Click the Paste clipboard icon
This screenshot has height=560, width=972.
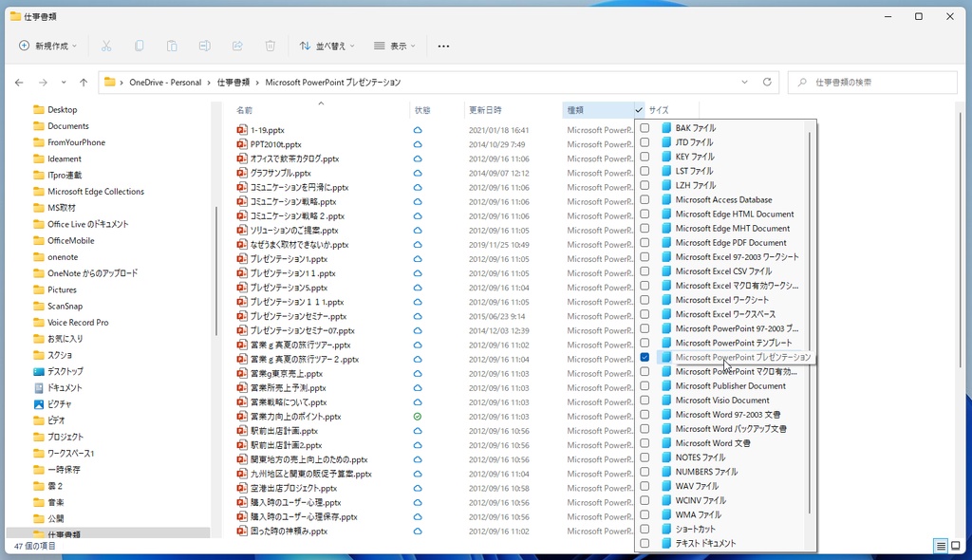(x=172, y=46)
